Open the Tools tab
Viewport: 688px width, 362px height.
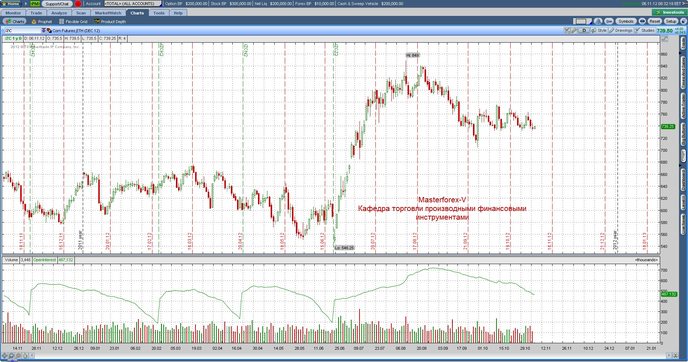coord(159,13)
